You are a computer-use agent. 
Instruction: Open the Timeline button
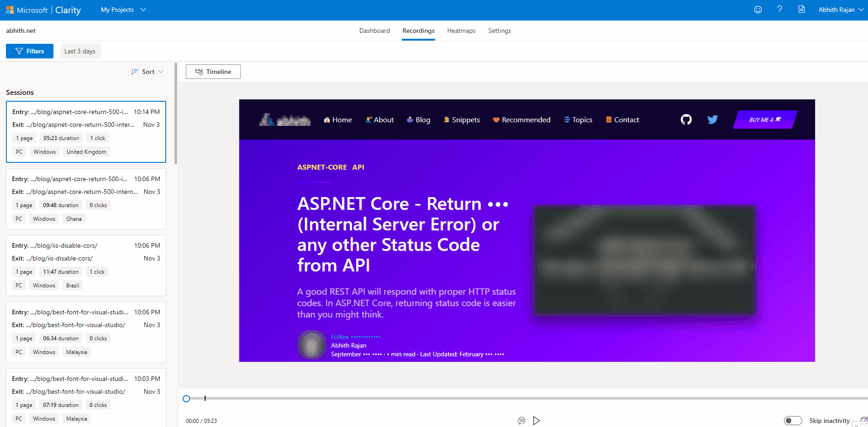(213, 72)
